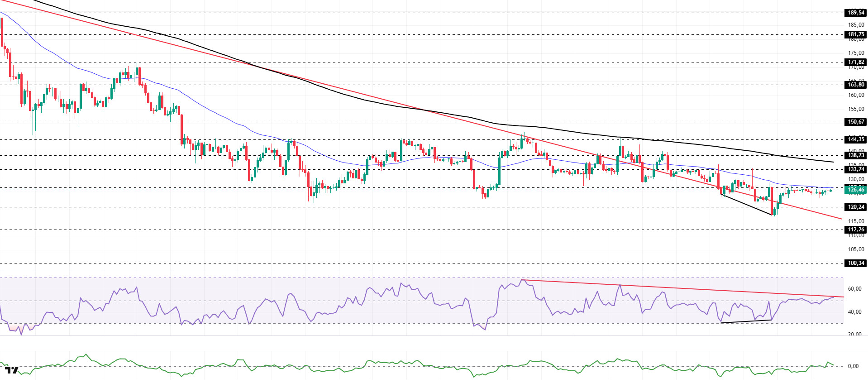Screen dimensions: 868x383
Task: Select the short black divergence line on RSI
Action: [747, 321]
